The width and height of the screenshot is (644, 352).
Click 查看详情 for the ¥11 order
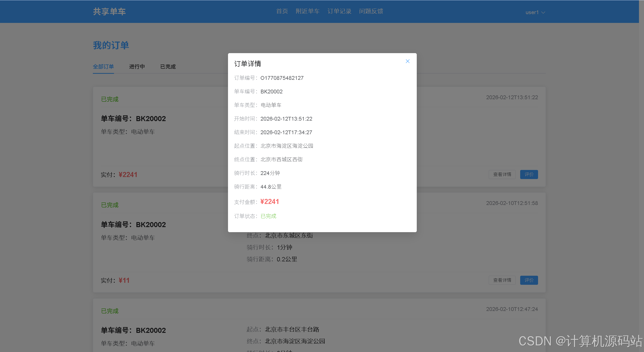tap(502, 280)
